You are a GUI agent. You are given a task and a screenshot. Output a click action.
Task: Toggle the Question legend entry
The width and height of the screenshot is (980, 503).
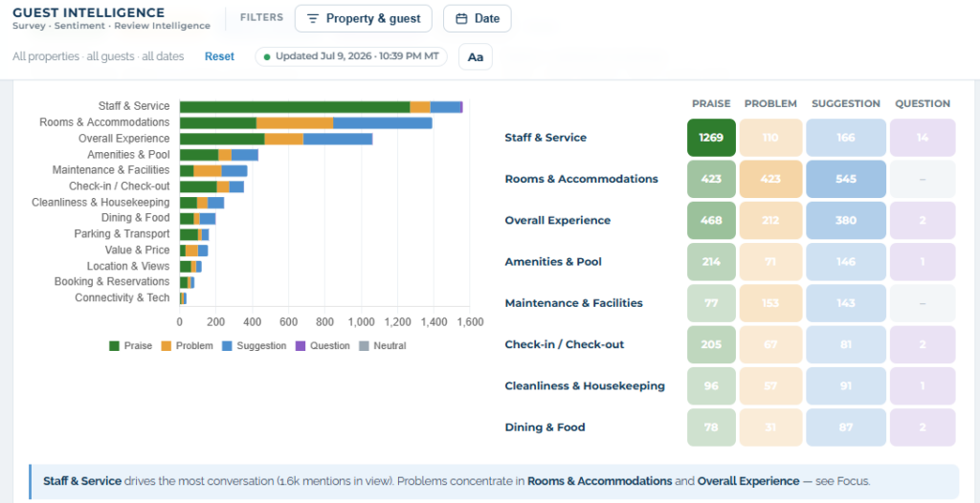pyautogui.click(x=323, y=345)
